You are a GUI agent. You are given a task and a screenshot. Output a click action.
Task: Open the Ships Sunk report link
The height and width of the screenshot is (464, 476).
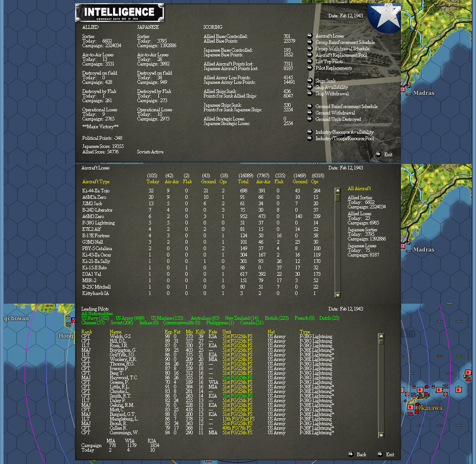click(325, 81)
